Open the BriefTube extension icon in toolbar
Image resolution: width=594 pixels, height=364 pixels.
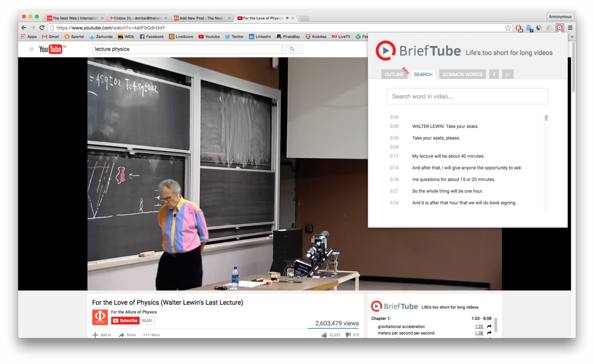click(559, 28)
